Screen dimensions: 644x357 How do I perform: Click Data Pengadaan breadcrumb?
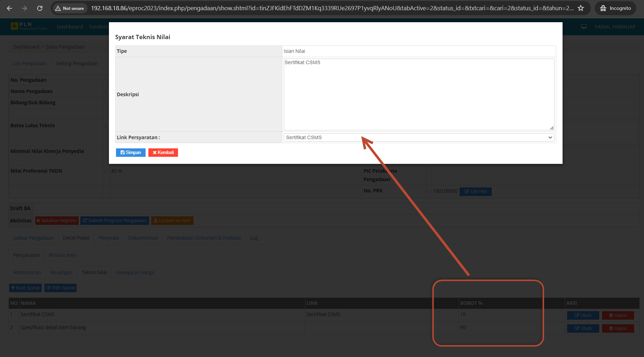[x=65, y=47]
